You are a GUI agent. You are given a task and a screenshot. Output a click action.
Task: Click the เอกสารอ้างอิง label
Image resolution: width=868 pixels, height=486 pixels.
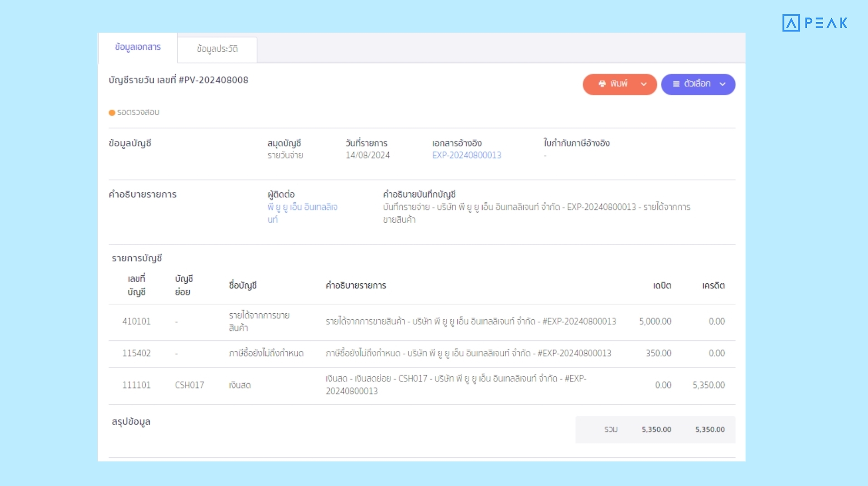coord(457,143)
